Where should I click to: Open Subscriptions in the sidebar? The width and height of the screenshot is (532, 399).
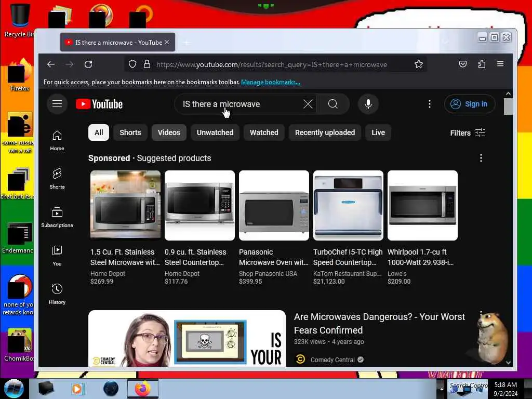point(57,217)
